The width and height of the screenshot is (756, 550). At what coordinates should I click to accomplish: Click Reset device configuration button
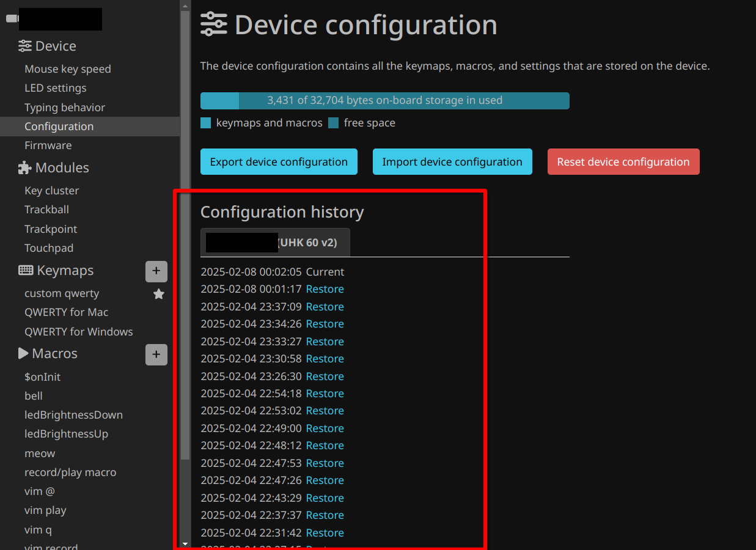tap(623, 162)
